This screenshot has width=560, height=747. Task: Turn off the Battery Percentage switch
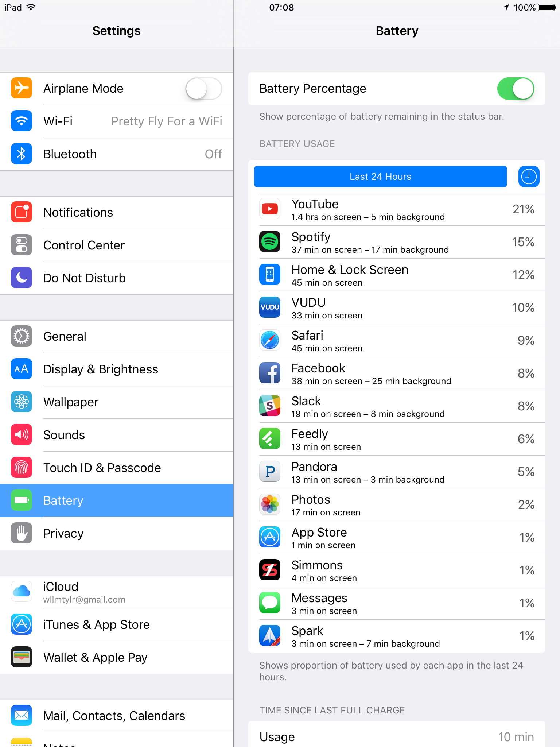point(516,89)
